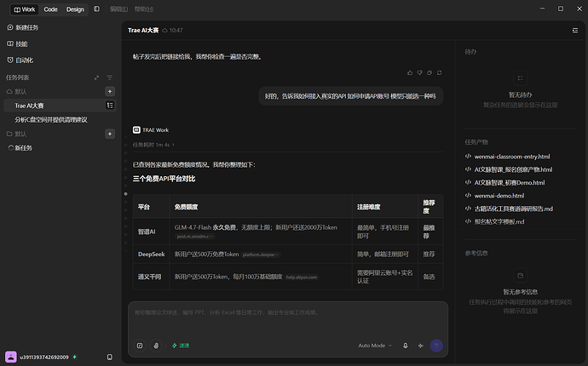Click the 免费额度 column header
Image resolution: width=588 pixels, height=366 pixels.
(261, 207)
